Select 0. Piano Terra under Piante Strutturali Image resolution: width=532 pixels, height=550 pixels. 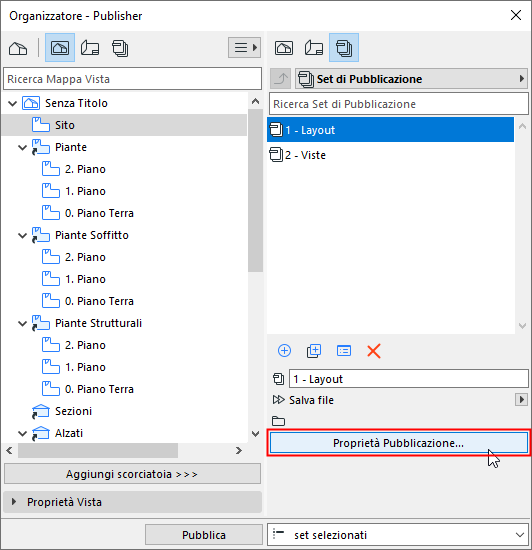[99, 389]
